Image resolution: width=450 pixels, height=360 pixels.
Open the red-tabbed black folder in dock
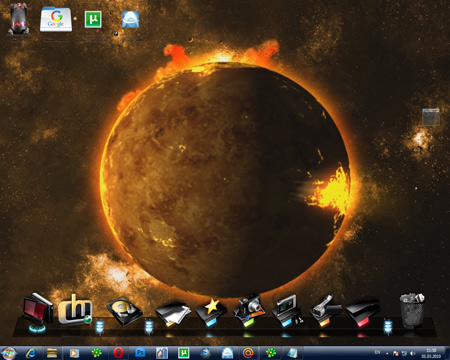(x=363, y=313)
